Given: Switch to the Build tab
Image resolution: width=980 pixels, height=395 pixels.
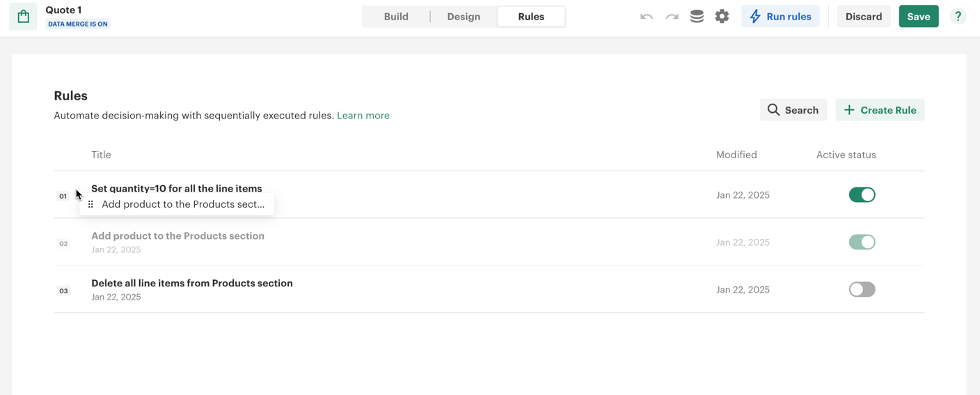Looking at the screenshot, I should pos(396,17).
